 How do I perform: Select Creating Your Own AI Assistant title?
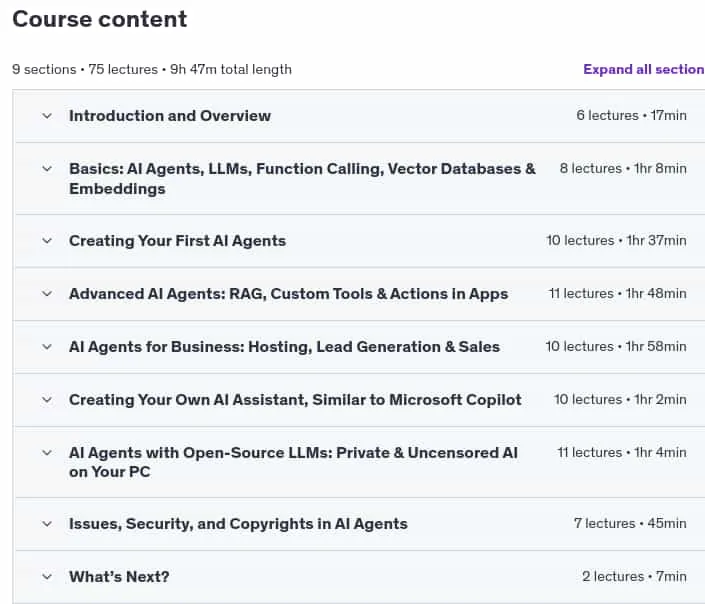295,400
